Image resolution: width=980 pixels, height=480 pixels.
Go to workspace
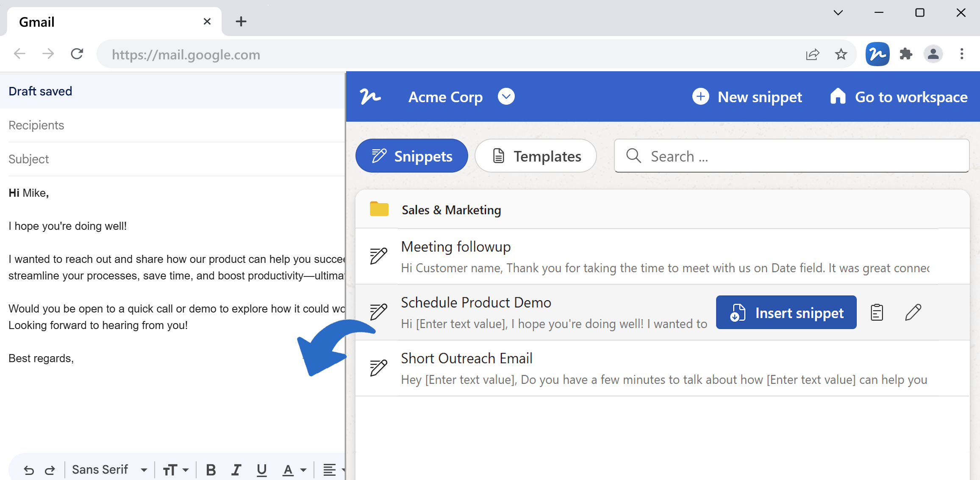899,97
